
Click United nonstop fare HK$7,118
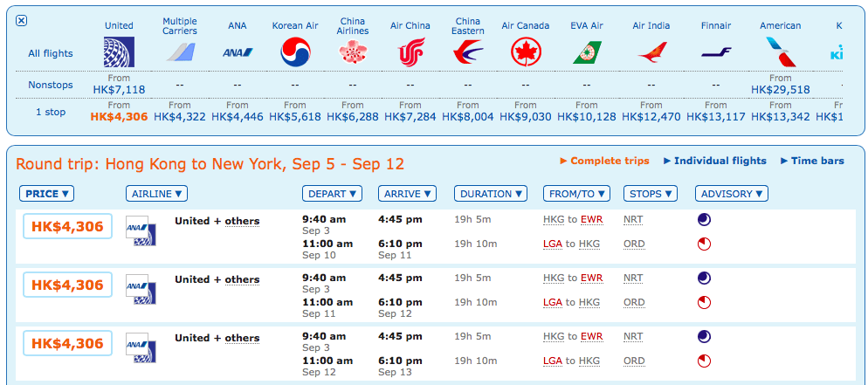click(118, 89)
